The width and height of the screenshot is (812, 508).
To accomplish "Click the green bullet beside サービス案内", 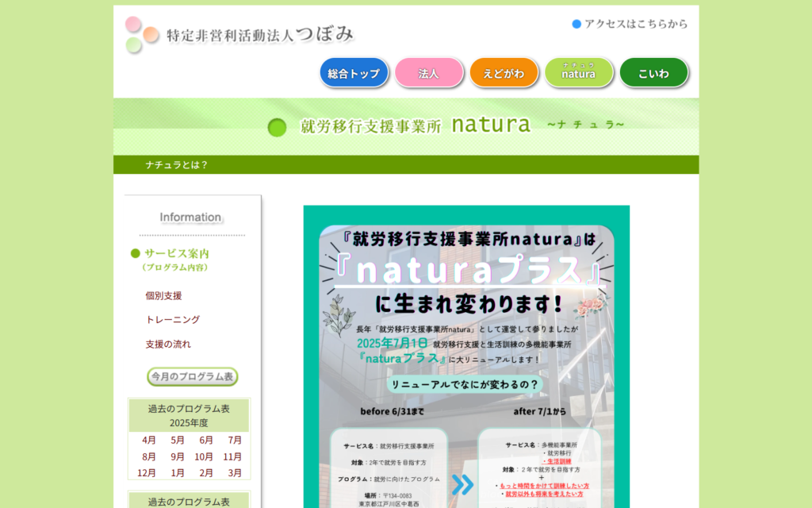I will (136, 253).
